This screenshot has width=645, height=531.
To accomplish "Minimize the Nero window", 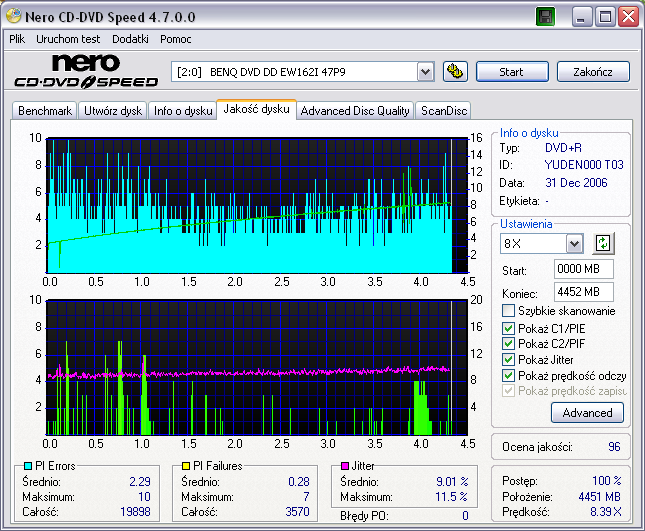I will click(582, 17).
